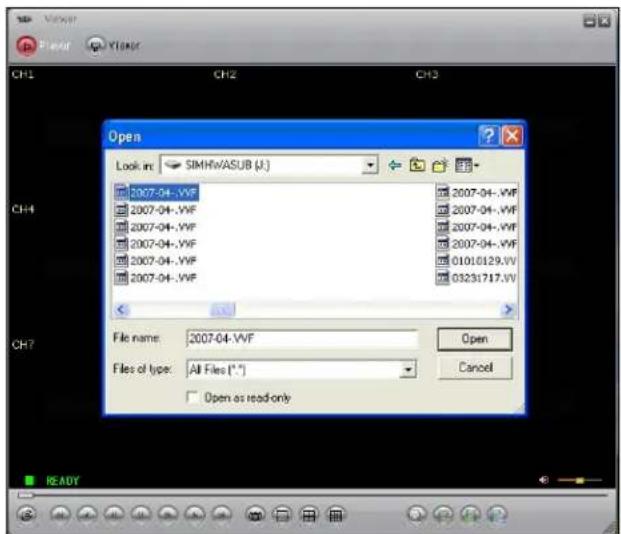621x534 pixels.
Task: Select the 01010129 file in list
Action: (482, 262)
